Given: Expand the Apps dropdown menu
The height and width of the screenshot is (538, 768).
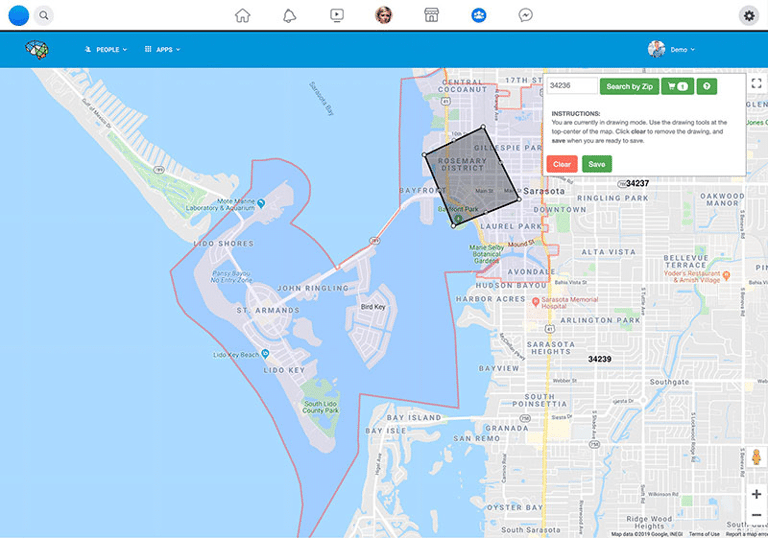Looking at the screenshot, I should (162, 49).
